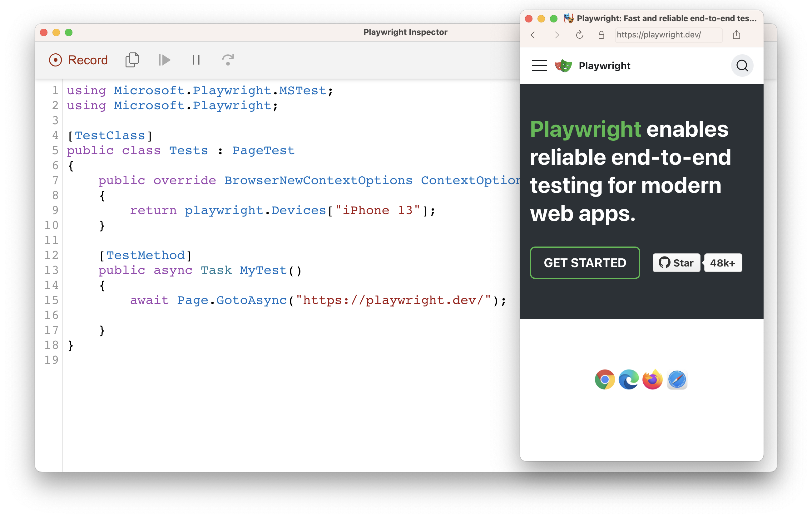Click the Copy code icon in toolbar
812x518 pixels.
click(132, 59)
